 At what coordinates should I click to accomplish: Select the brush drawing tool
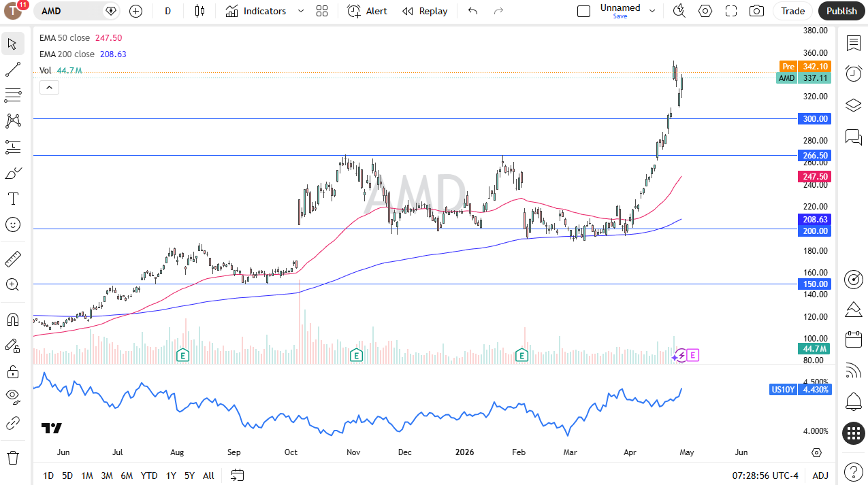pyautogui.click(x=12, y=173)
